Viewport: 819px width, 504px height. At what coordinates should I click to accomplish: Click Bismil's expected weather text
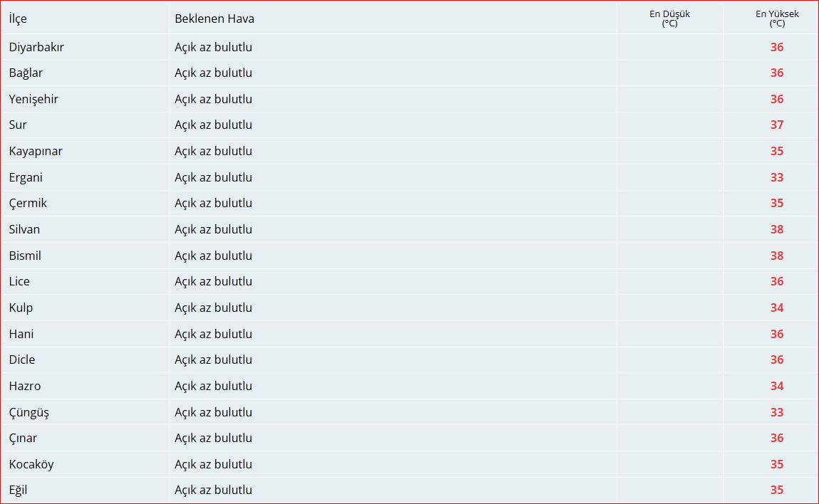pos(213,256)
